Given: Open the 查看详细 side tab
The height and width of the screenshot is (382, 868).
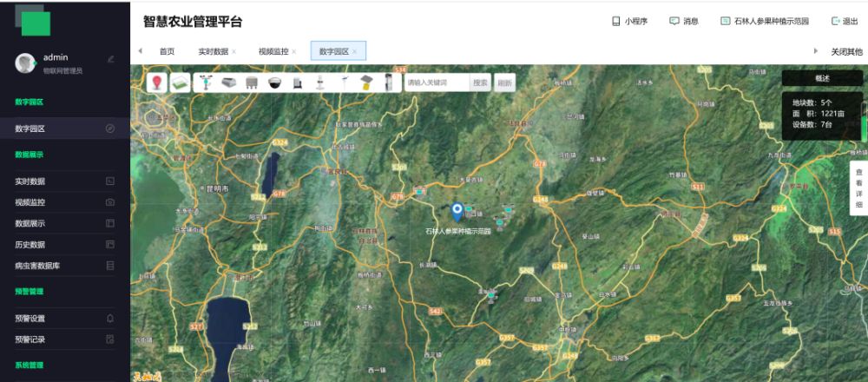Looking at the screenshot, I should point(859,188).
